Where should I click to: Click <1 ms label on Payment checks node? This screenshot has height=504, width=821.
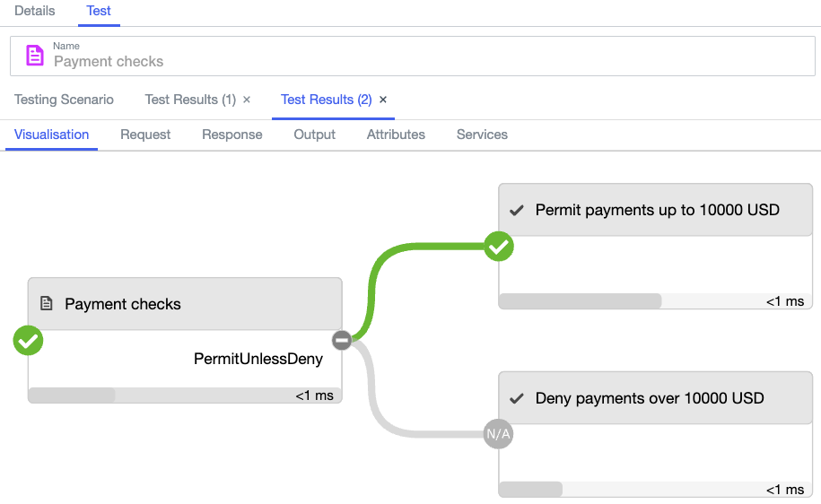click(314, 395)
